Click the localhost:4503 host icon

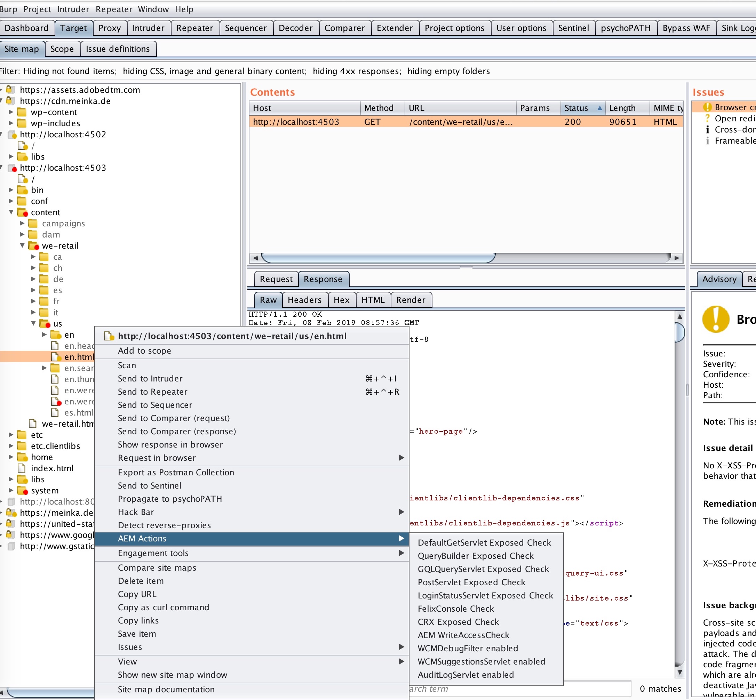(12, 168)
